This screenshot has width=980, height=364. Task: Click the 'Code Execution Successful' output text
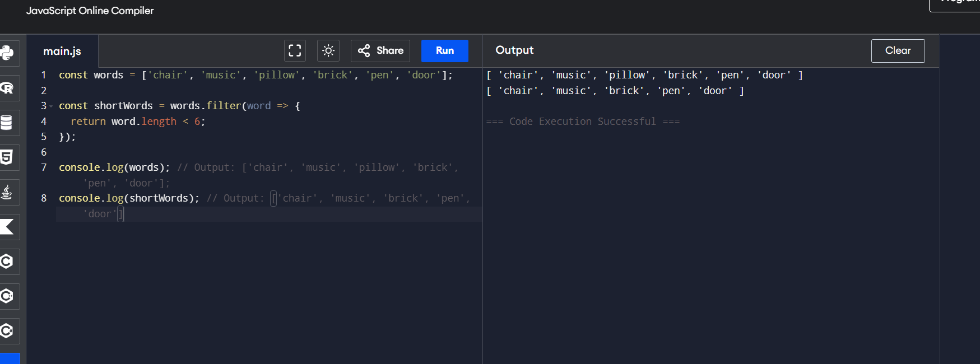(x=582, y=122)
